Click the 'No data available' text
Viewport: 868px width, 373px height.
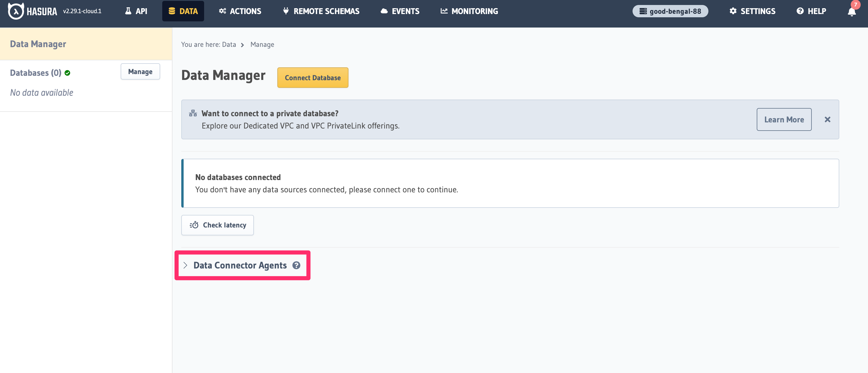tap(42, 92)
